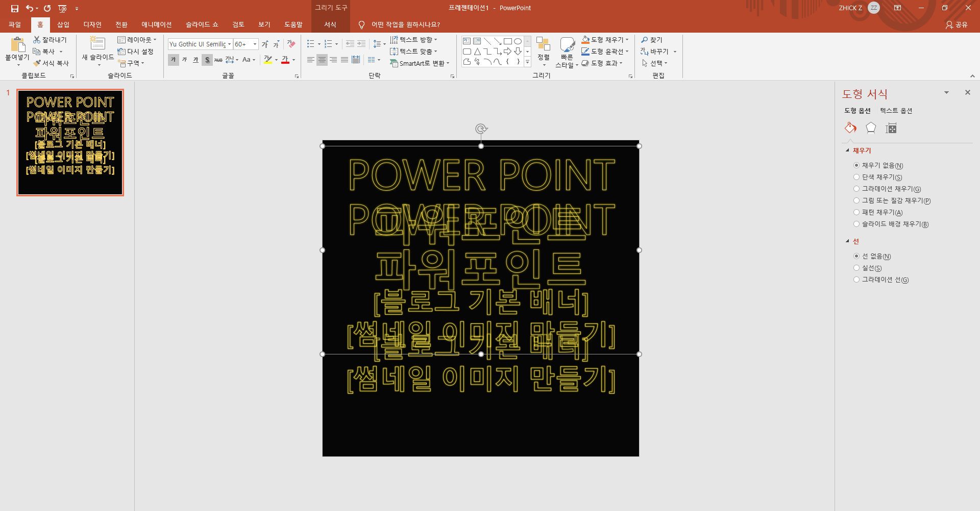
Task: Switch to 텍스트 옵션 tab in pane
Action: 896,111
